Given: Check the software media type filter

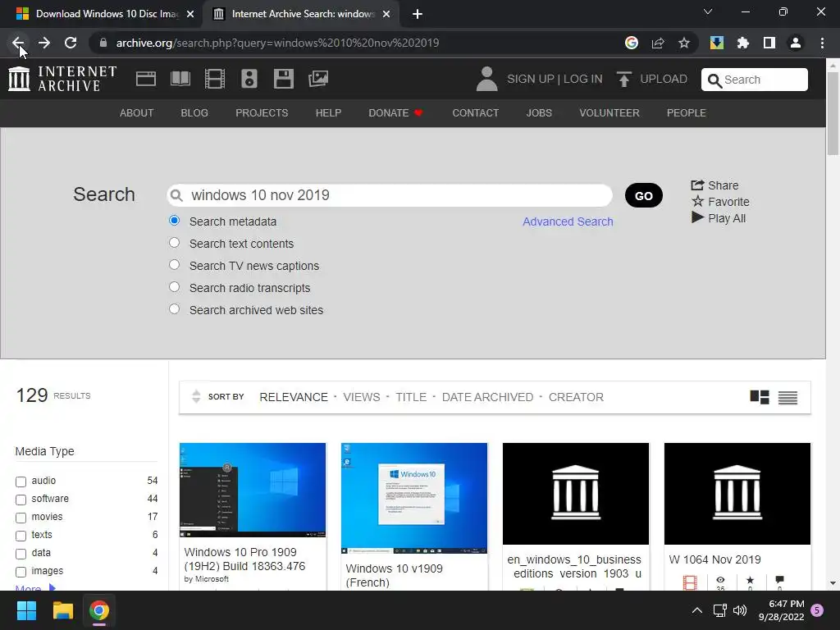Looking at the screenshot, I should pyautogui.click(x=21, y=500).
